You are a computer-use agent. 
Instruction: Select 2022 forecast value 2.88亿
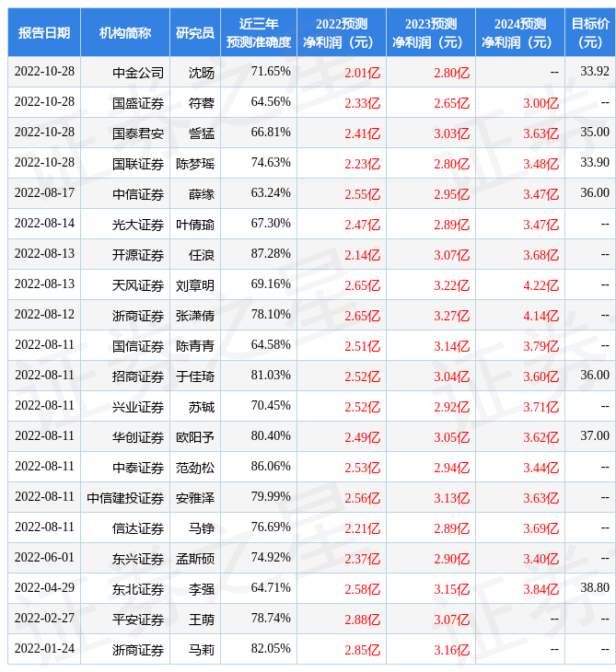pos(363,620)
